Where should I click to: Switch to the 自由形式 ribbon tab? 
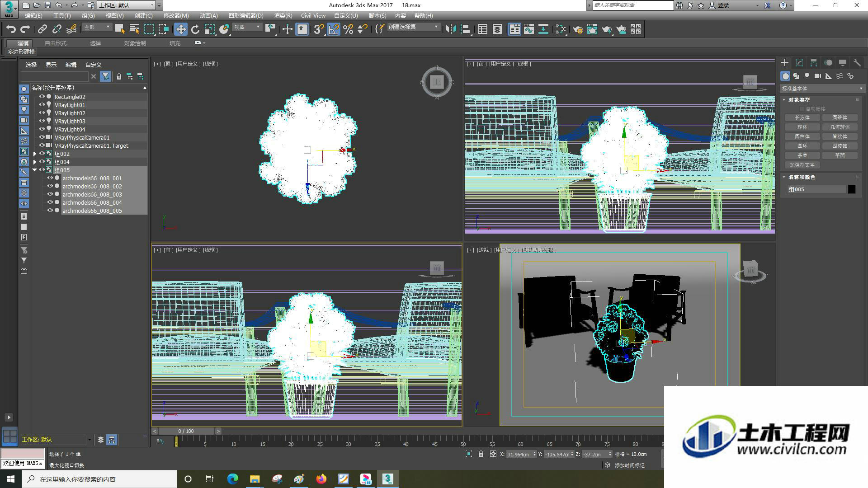point(56,43)
